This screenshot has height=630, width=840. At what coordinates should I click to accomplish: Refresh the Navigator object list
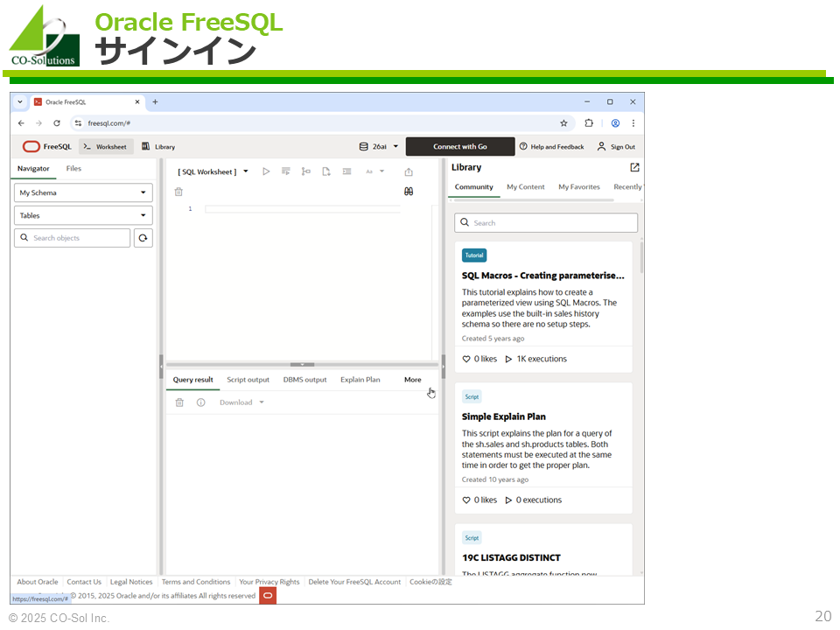click(x=143, y=238)
